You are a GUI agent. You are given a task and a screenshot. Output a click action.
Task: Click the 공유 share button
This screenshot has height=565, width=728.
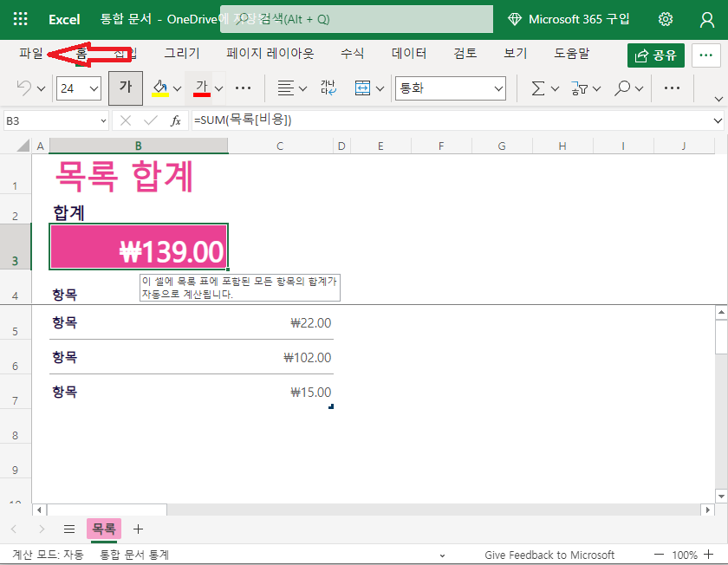tap(656, 54)
